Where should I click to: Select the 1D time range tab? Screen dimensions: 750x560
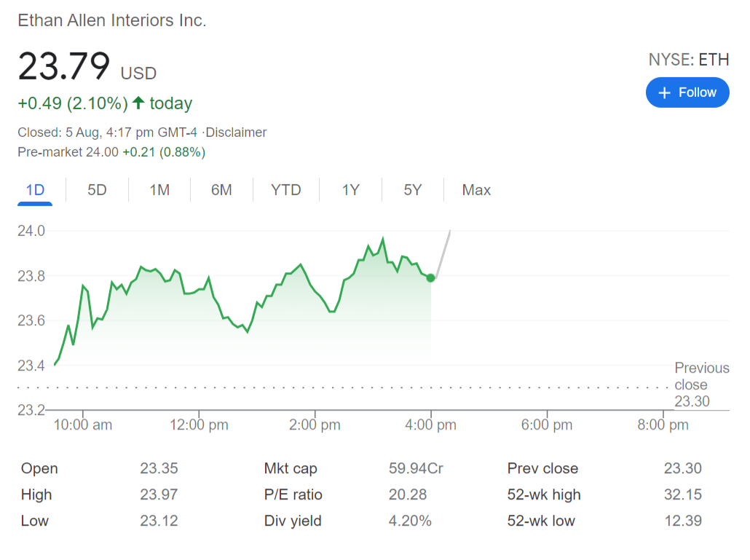coord(35,190)
